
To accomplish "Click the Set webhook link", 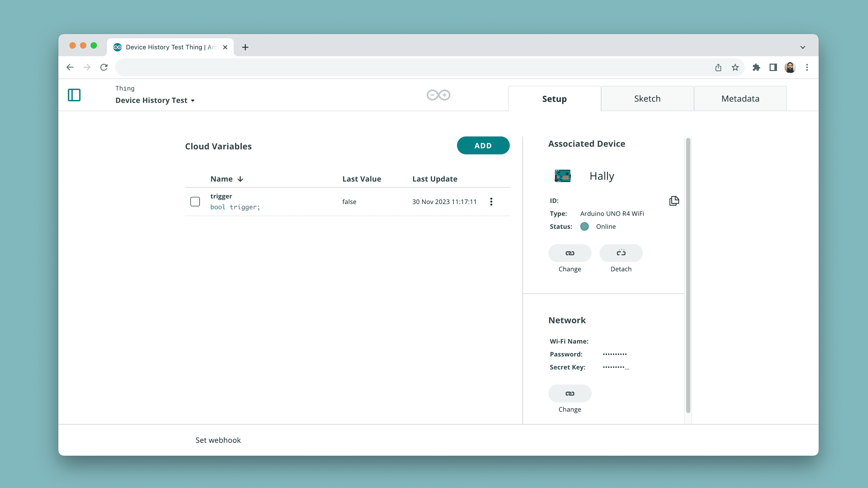I will (218, 440).
